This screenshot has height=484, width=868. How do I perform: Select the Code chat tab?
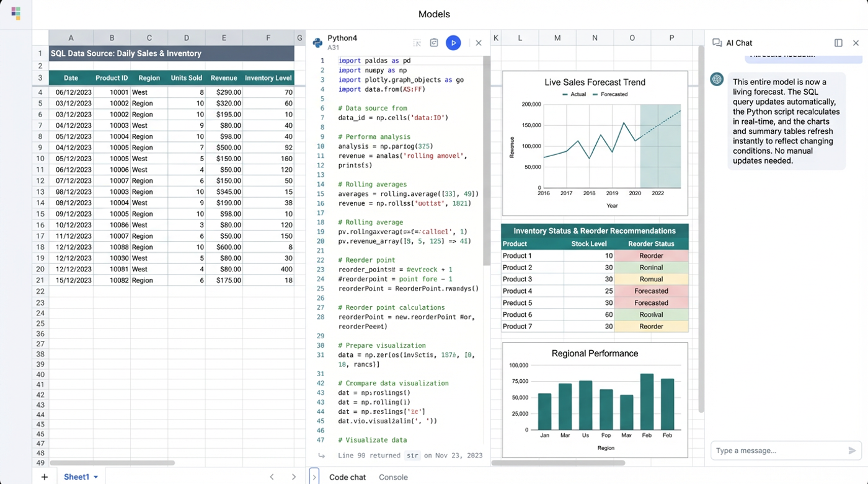pos(347,477)
